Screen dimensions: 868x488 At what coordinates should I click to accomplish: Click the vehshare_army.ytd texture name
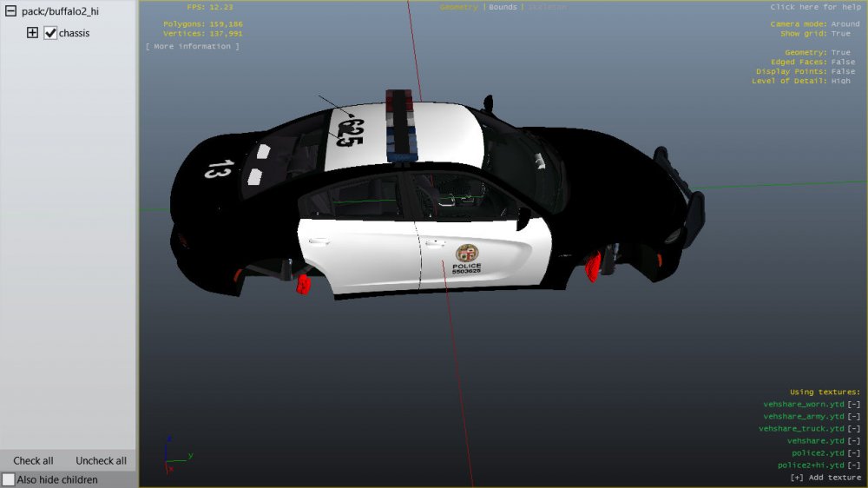tap(804, 417)
